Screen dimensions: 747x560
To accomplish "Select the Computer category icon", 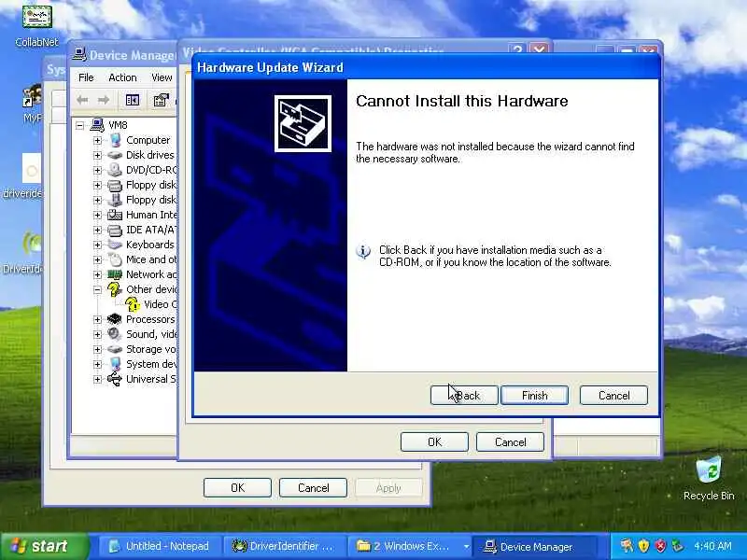I will point(115,140).
